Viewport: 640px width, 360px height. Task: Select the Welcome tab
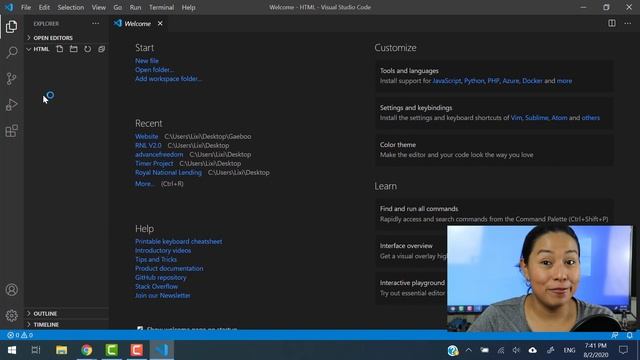(x=137, y=24)
